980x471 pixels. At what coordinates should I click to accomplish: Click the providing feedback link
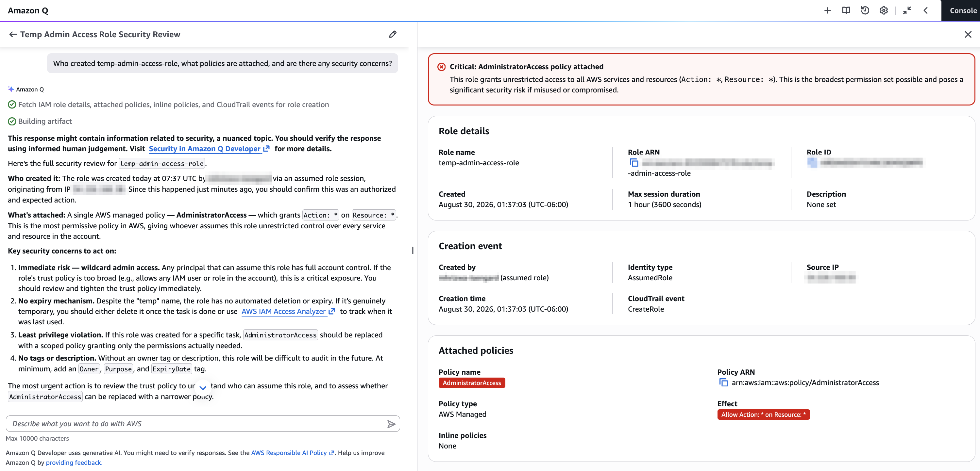click(x=74, y=463)
